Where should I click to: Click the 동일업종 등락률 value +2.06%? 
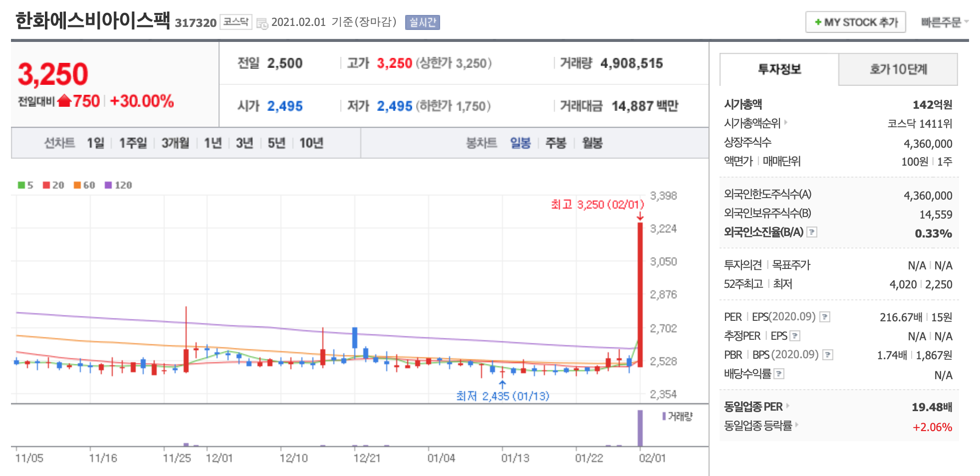pos(932,427)
